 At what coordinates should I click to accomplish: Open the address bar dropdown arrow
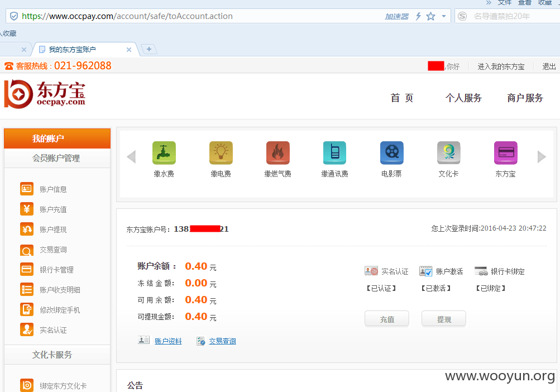click(443, 16)
